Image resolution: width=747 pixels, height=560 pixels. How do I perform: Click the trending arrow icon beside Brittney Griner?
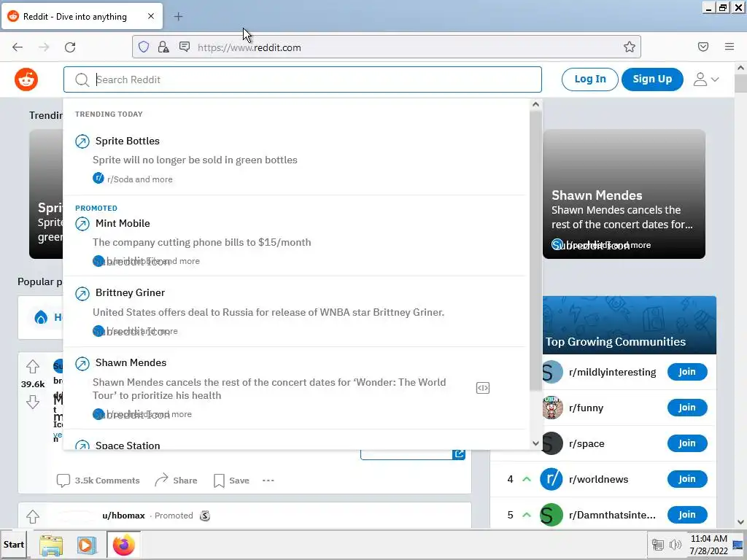coord(82,293)
